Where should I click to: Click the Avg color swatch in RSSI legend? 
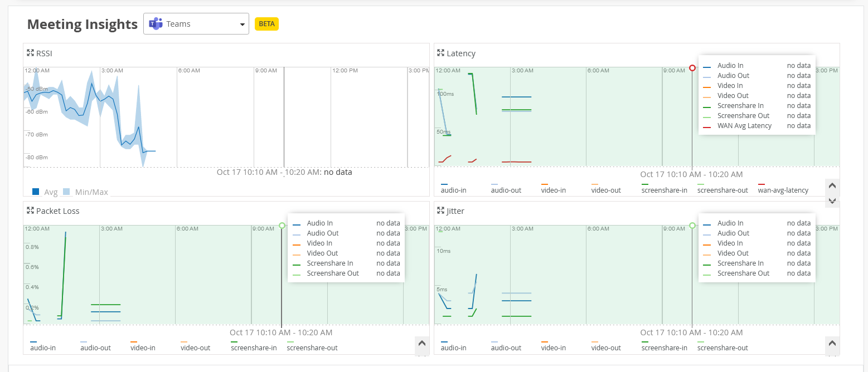(x=36, y=192)
